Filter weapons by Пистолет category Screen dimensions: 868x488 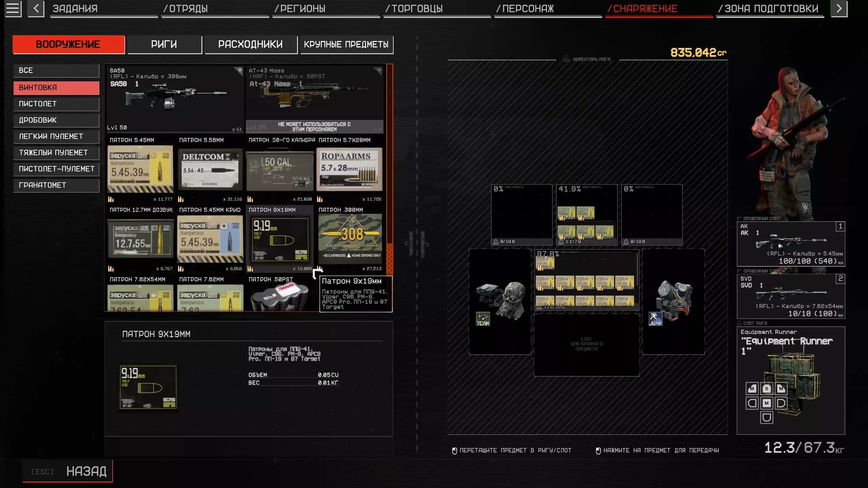pos(56,104)
